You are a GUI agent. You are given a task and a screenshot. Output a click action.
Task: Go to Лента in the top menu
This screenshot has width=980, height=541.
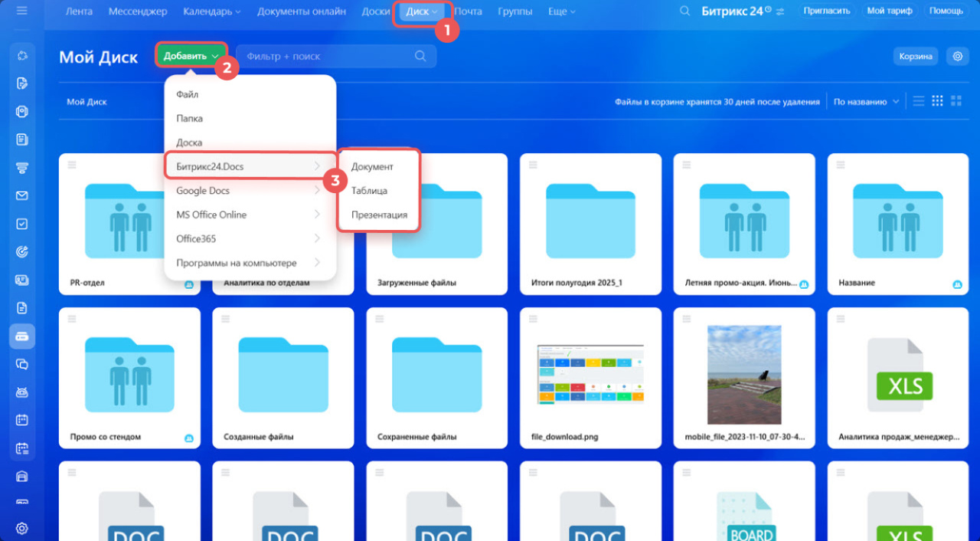point(80,11)
